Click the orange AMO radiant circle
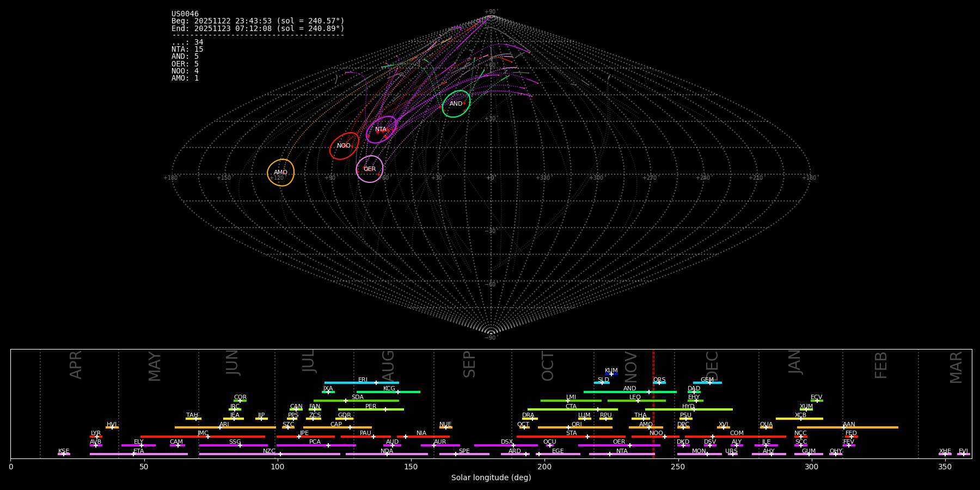 [280, 173]
